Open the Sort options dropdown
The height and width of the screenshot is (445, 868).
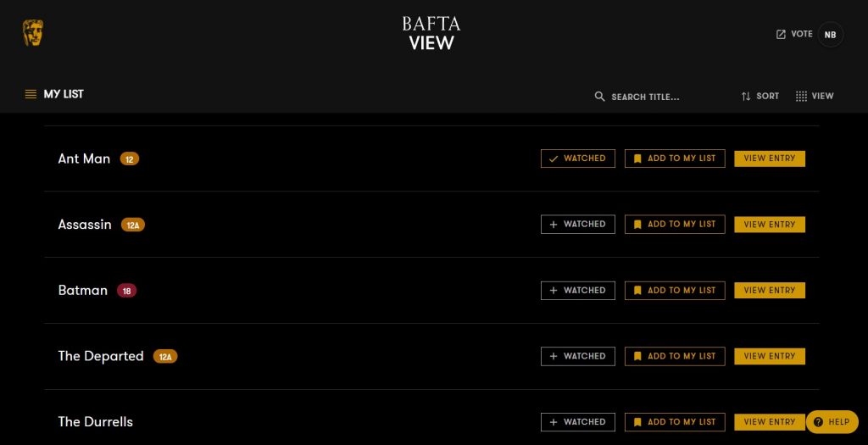click(759, 97)
